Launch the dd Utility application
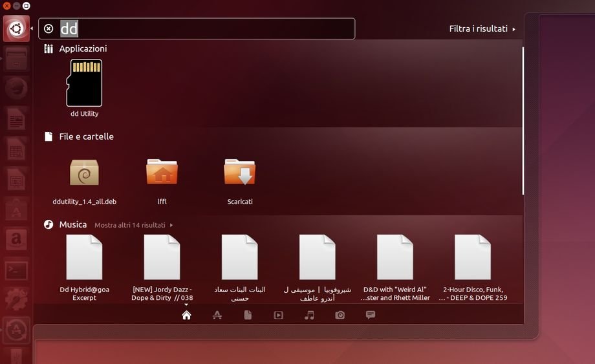The height and width of the screenshot is (364, 595). pos(84,84)
